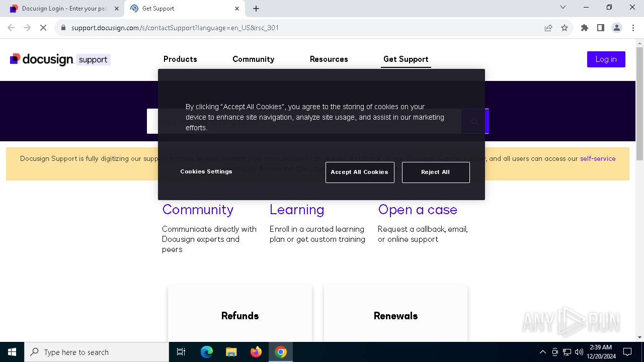The width and height of the screenshot is (644, 362).
Task: Open the Community section link
Action: pos(198,210)
